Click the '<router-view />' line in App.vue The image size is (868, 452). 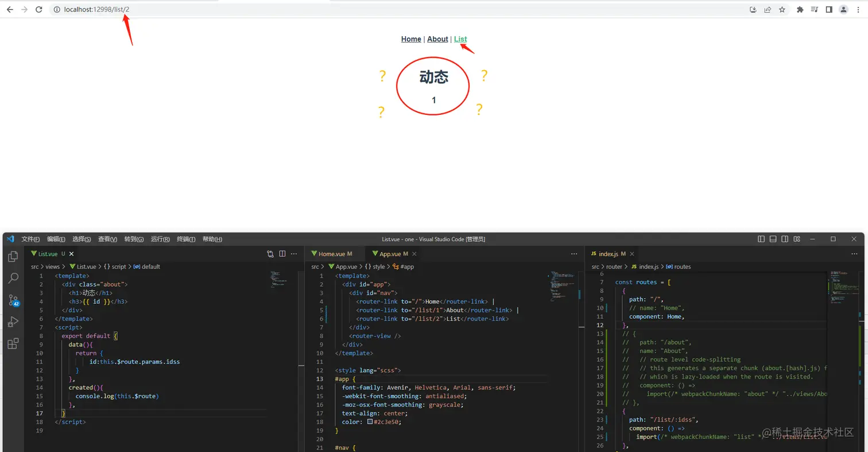pyautogui.click(x=375, y=336)
